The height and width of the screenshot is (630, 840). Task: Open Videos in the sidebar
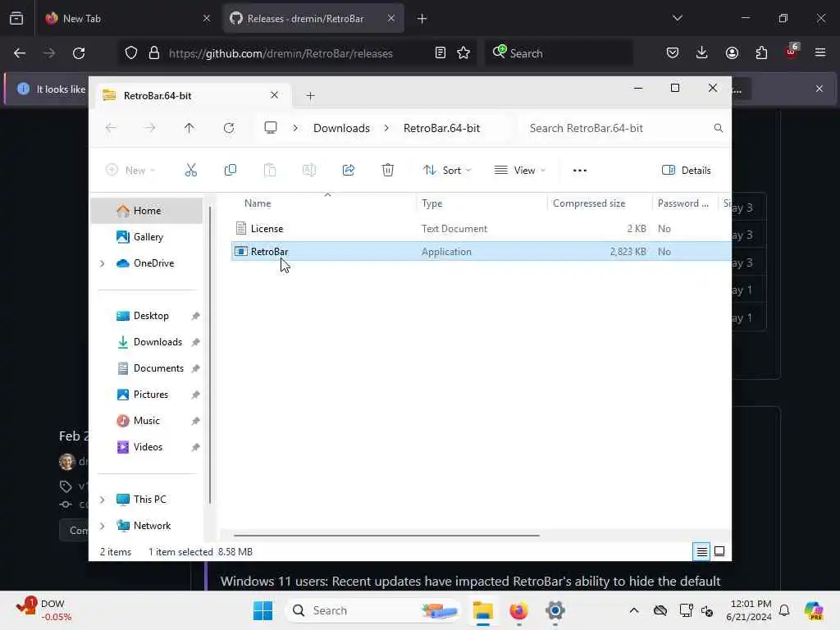pos(147,447)
